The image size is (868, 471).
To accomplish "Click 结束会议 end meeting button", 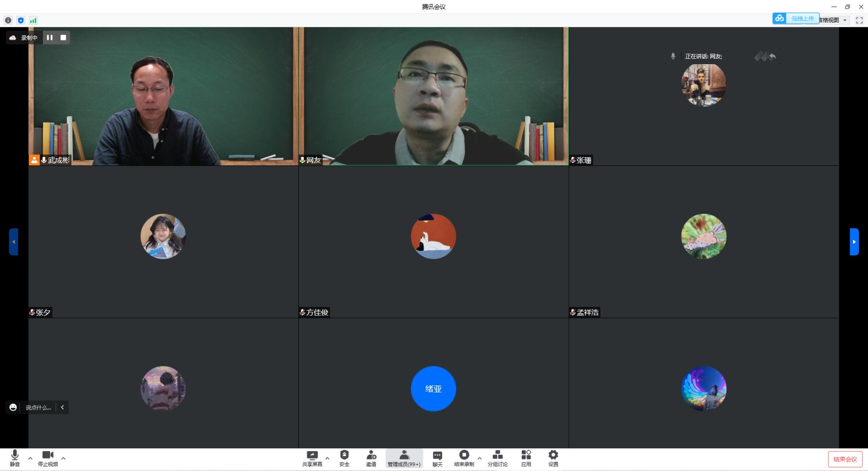I will [x=845, y=459].
